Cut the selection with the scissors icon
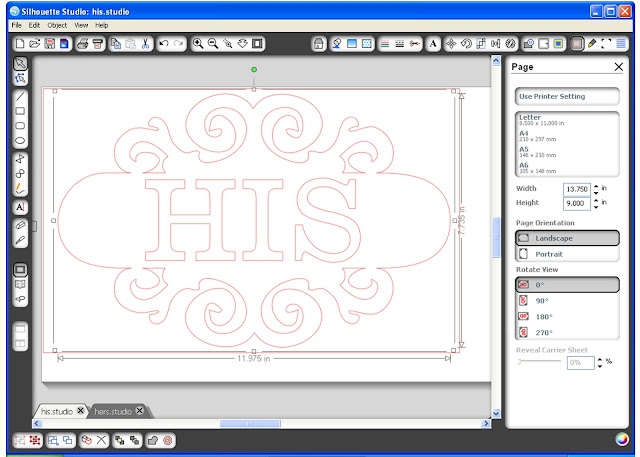The image size is (640, 457). coord(145,44)
